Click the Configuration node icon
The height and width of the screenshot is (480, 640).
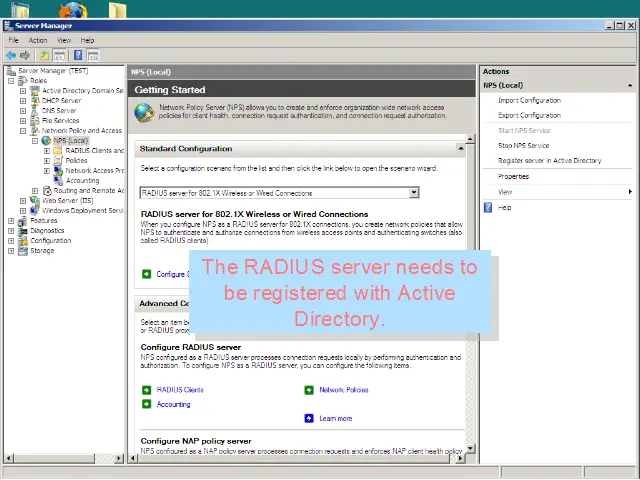[22, 241]
